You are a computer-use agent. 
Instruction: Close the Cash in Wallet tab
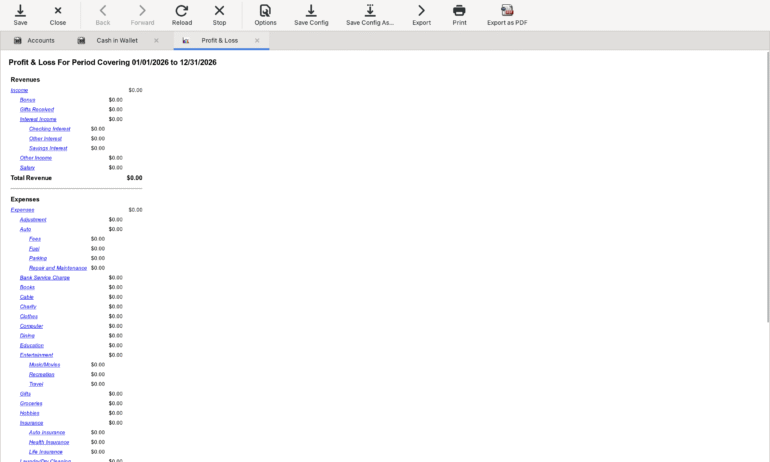point(156,41)
